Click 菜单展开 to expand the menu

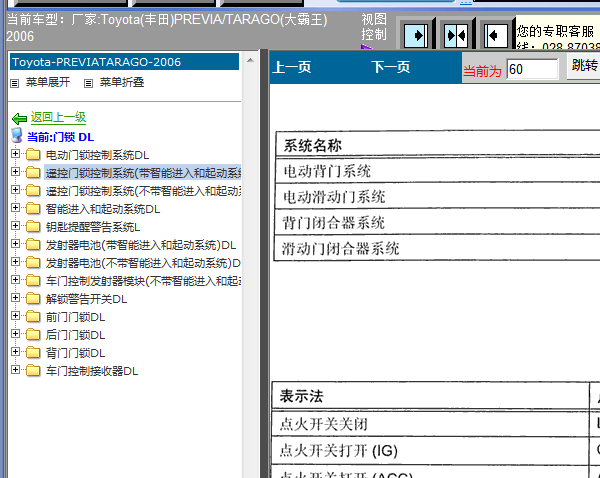48,82
